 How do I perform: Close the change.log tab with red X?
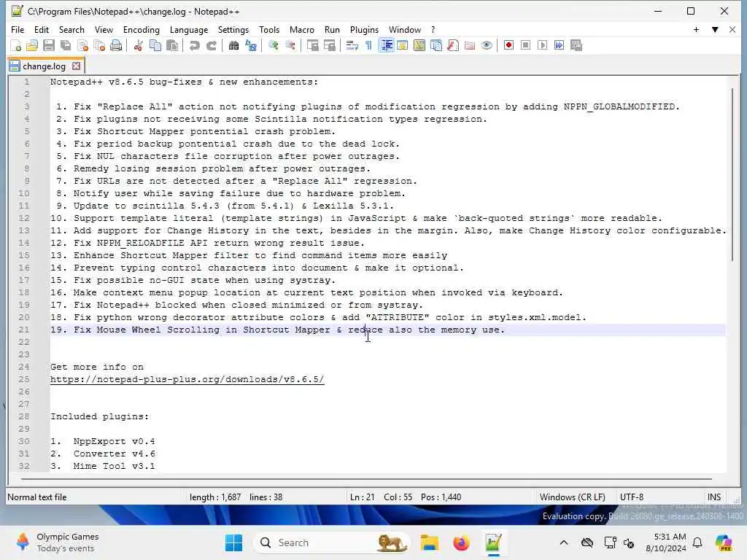tap(76, 66)
